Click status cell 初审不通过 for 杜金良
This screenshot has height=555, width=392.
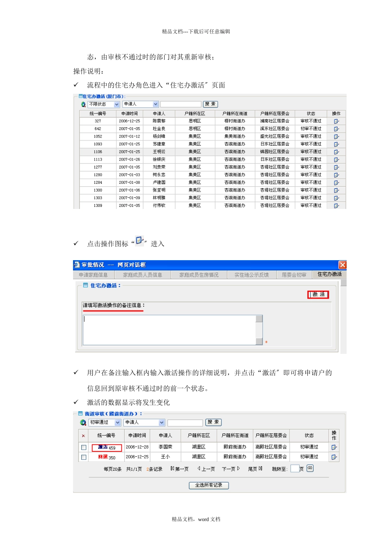[311, 129]
